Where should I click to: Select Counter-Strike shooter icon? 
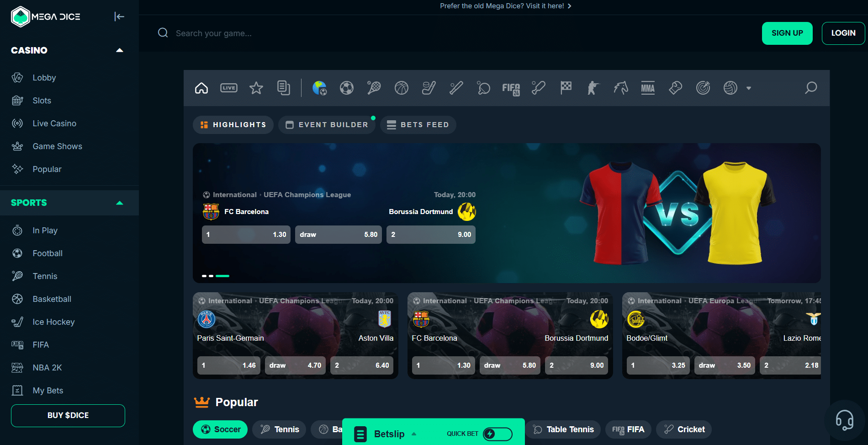(593, 88)
